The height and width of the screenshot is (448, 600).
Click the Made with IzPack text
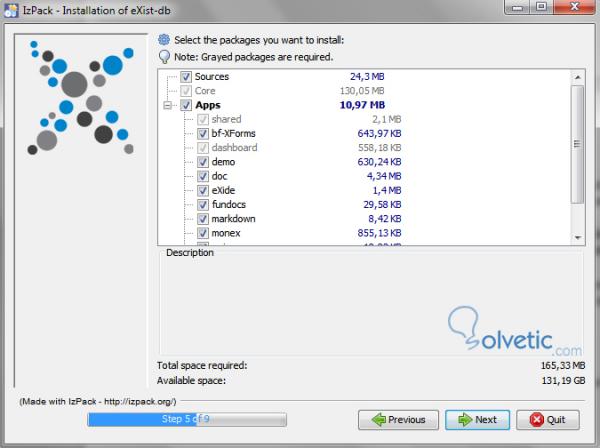[98, 401]
